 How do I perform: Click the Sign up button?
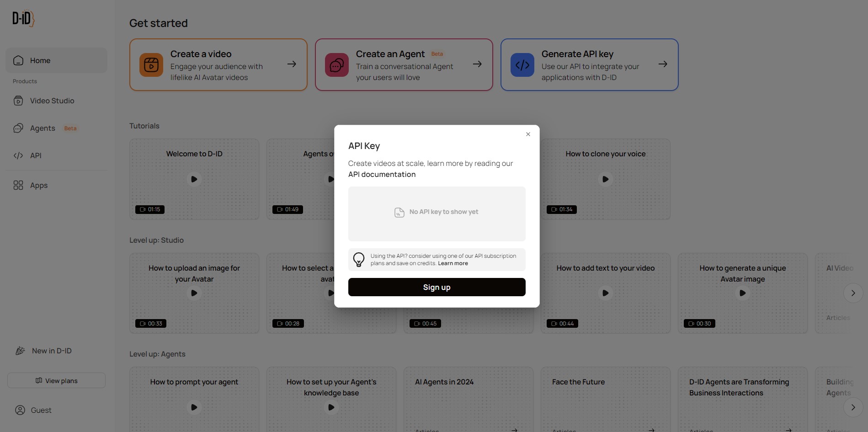click(x=437, y=287)
